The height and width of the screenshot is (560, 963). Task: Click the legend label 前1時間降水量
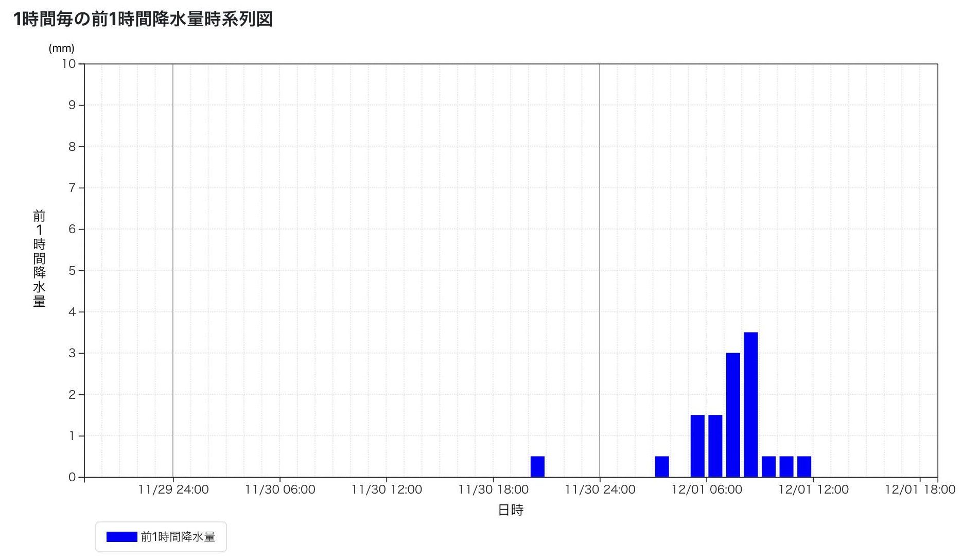click(x=178, y=537)
